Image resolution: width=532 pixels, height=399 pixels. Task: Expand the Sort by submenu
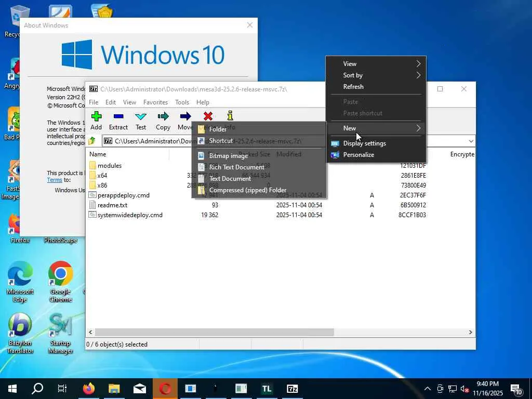pyautogui.click(x=418, y=75)
